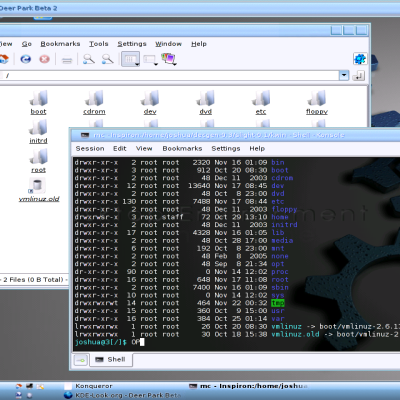Select the root folder icon
The width and height of the screenshot is (400, 400).
coord(38,157)
